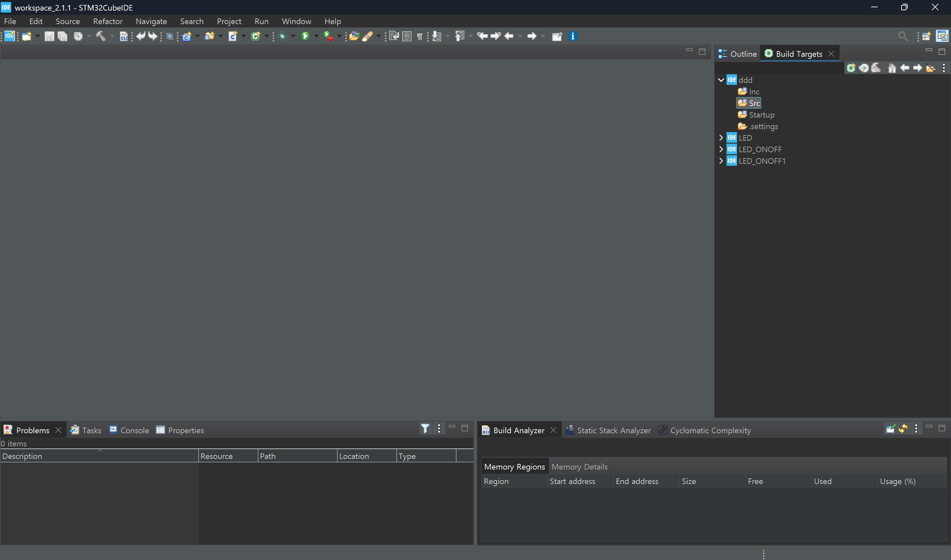Toggle Skip All Breakpoints

(x=170, y=36)
